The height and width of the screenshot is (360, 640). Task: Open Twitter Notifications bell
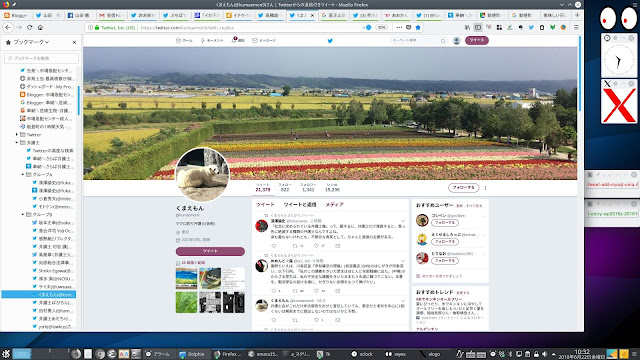(x=238, y=40)
